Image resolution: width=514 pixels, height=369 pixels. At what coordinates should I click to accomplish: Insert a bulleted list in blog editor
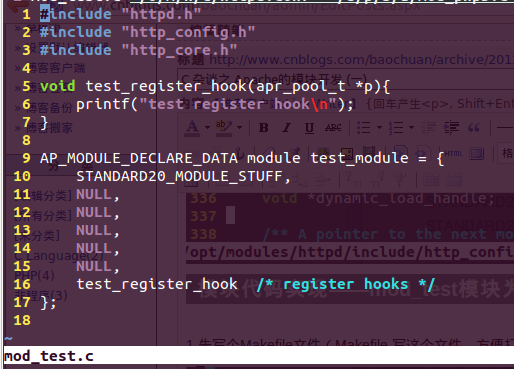(x=364, y=128)
